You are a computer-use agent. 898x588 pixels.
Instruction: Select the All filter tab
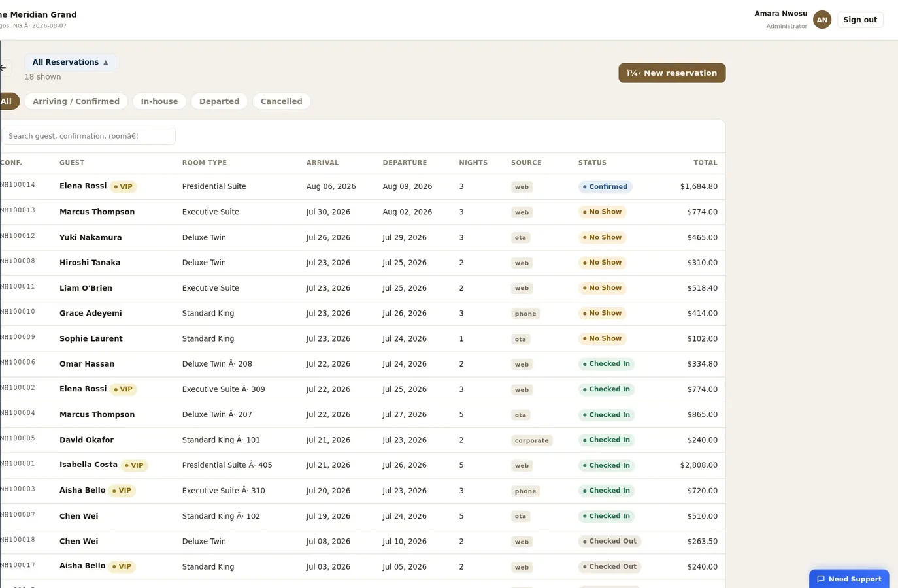coord(8,101)
